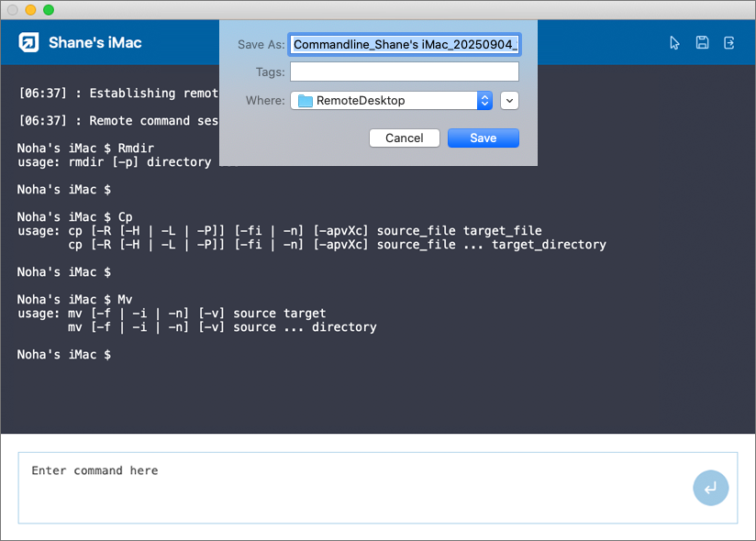Focus the Tags text field
The height and width of the screenshot is (541, 756).
tap(405, 72)
